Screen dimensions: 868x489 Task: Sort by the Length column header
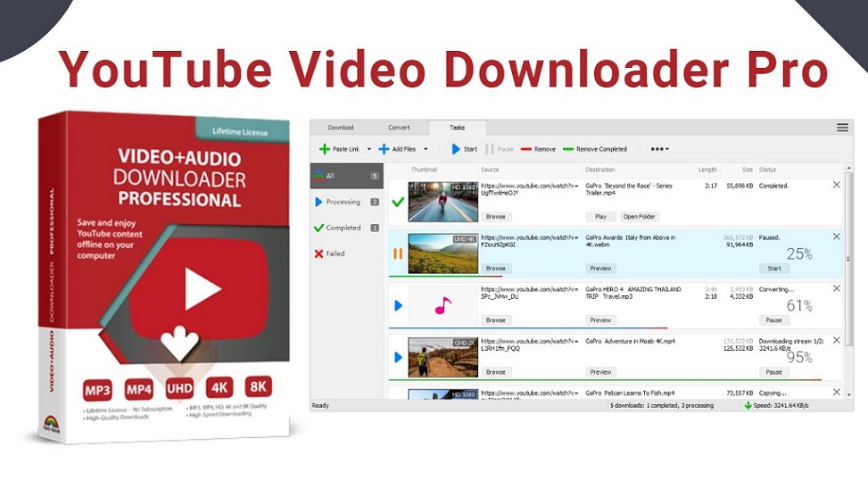pos(707,170)
